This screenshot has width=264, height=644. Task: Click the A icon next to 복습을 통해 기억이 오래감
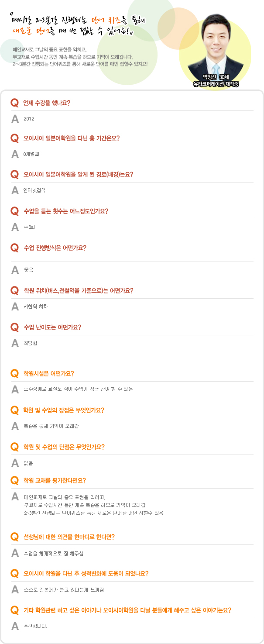(15, 426)
